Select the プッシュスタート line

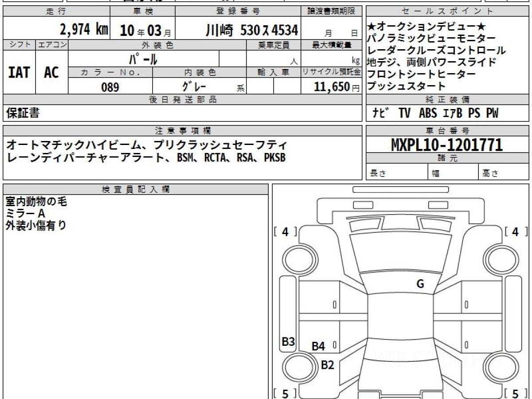click(x=406, y=85)
